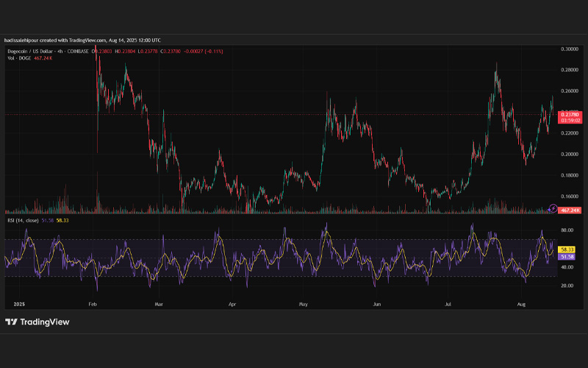
Task: Click the Apr label on time axis
Action: coord(232,304)
